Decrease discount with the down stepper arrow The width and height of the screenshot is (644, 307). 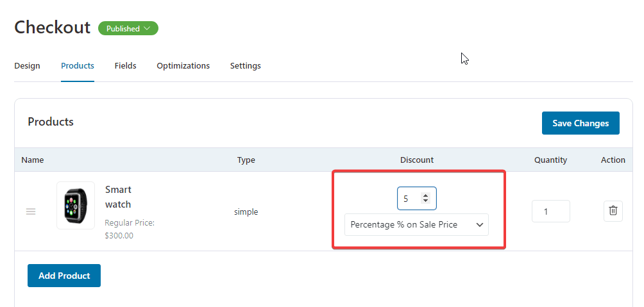coord(425,201)
